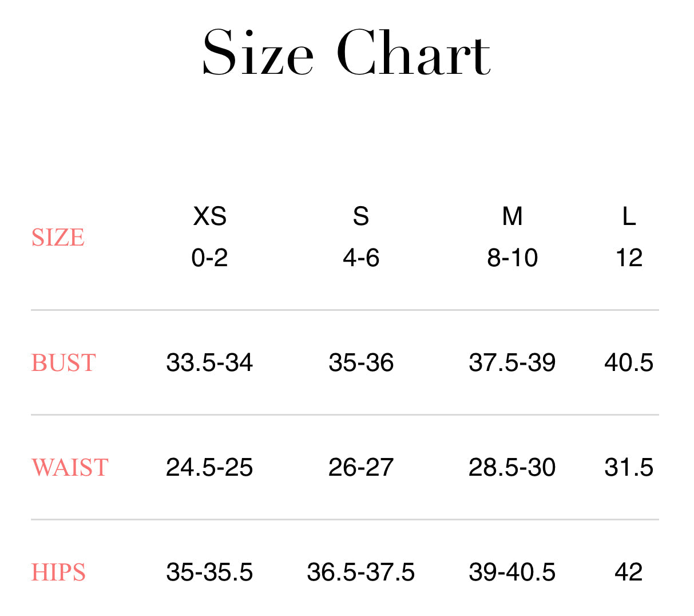Select the L size column header

[629, 216]
